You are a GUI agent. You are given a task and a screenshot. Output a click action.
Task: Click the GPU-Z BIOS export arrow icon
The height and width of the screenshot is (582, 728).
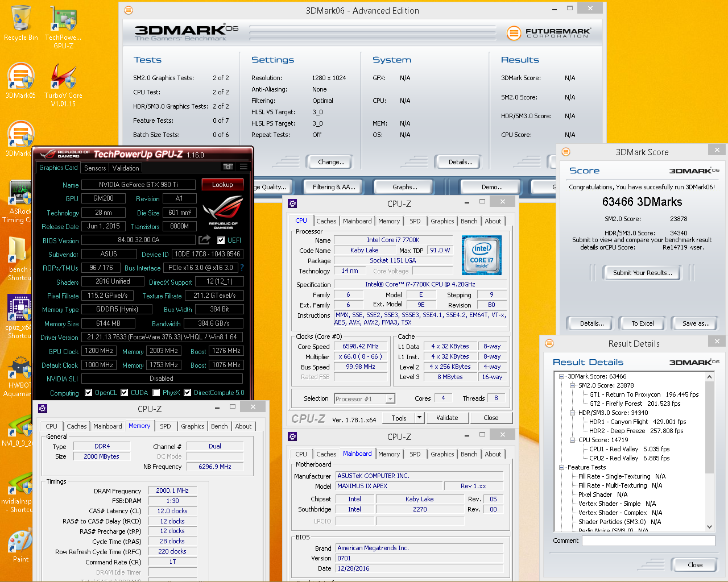(x=204, y=240)
